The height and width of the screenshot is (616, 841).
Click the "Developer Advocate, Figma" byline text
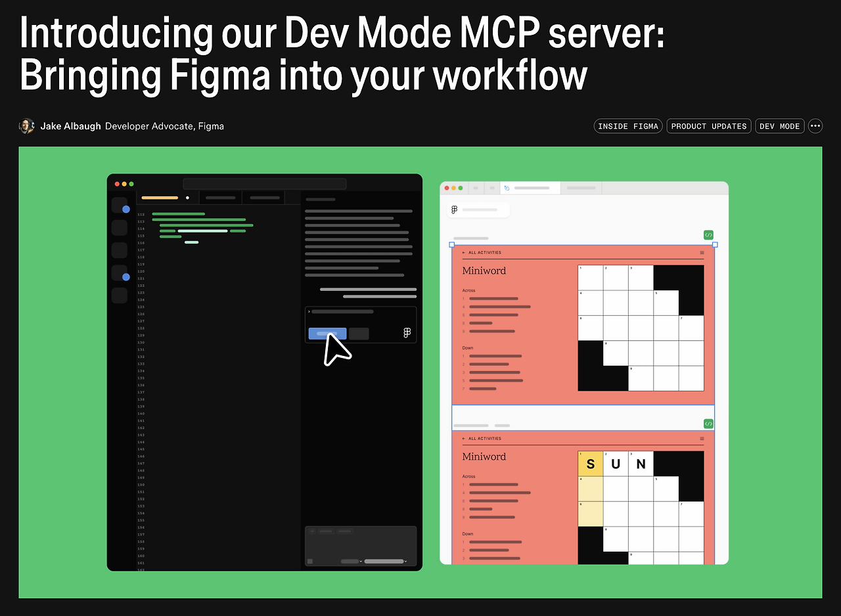(x=164, y=126)
